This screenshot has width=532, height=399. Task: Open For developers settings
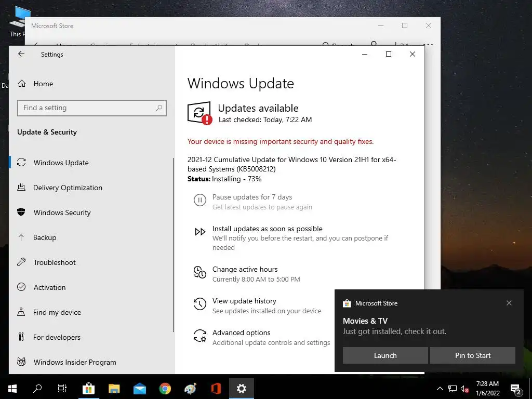pyautogui.click(x=57, y=337)
